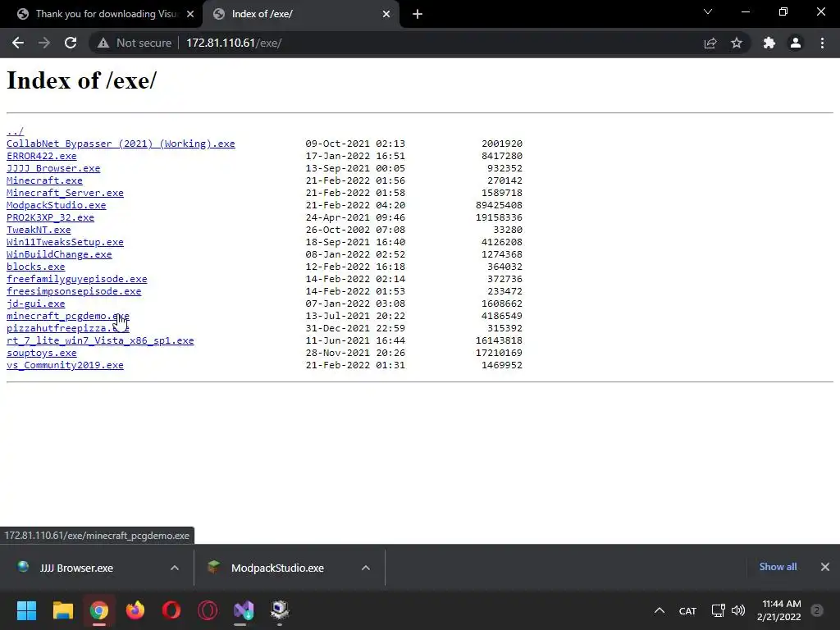Expand options chevron for JJJJ Browser.exe download

175,568
